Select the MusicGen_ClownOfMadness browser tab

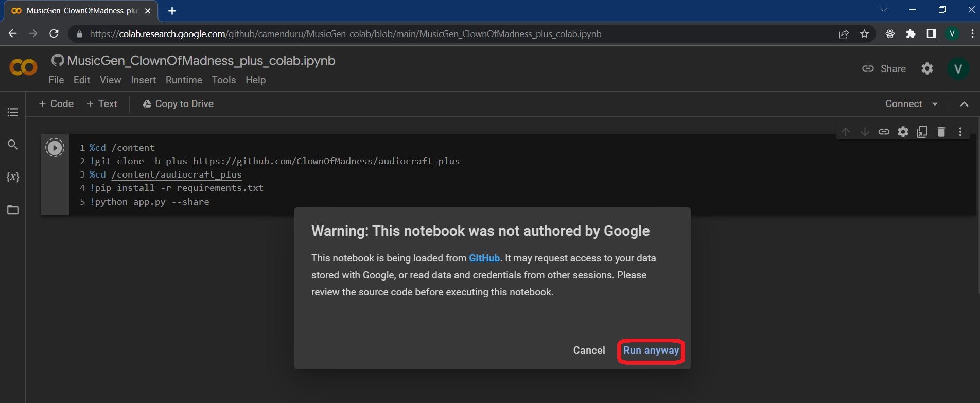80,11
